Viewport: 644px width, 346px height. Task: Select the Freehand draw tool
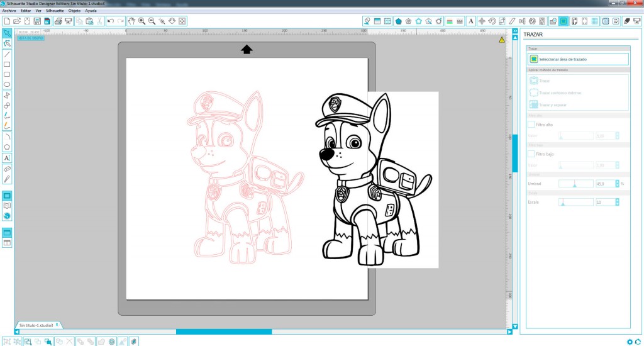click(7, 116)
